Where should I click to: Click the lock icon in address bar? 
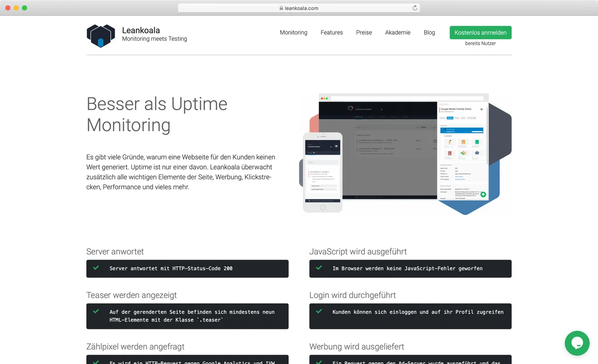[x=281, y=8]
